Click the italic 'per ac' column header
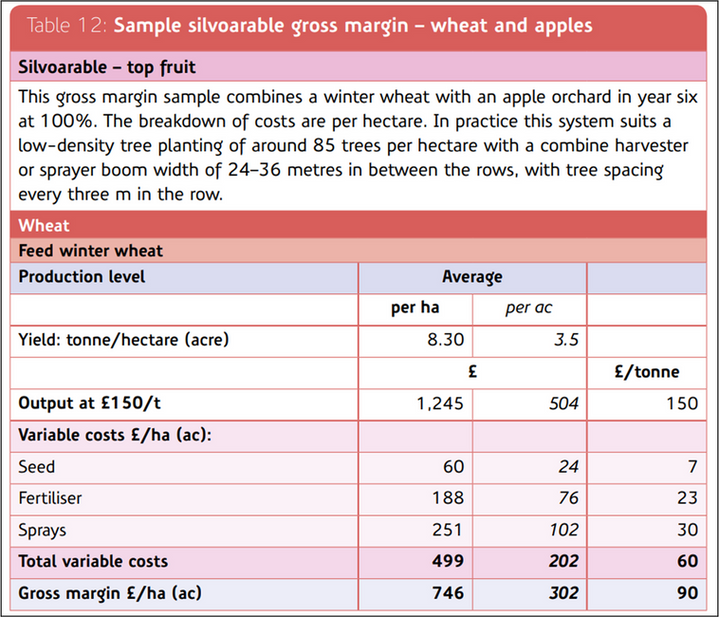 [529, 308]
